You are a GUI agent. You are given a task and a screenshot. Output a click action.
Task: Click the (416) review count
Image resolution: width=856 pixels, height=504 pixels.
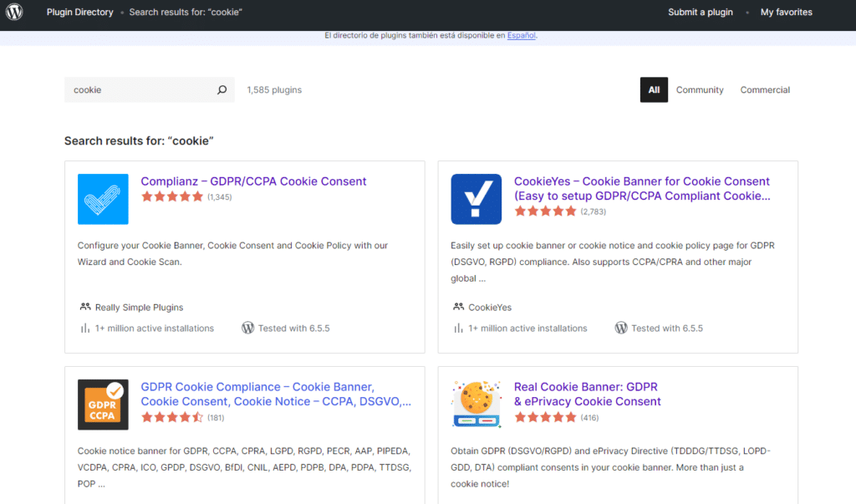589,418
